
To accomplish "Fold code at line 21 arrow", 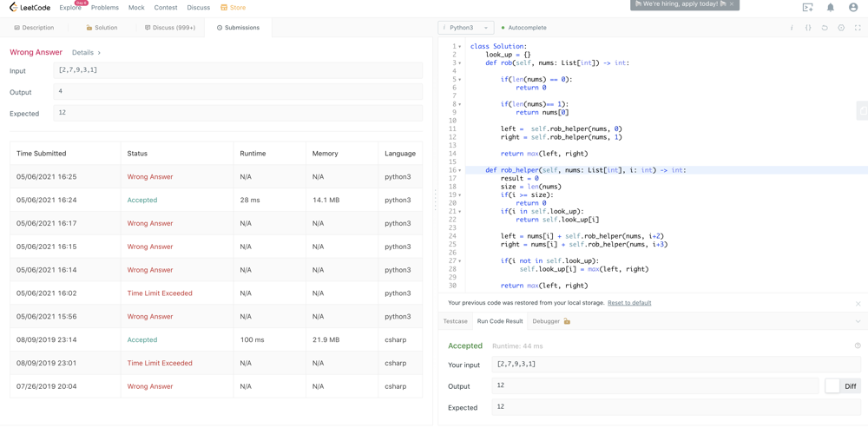I will coord(460,212).
